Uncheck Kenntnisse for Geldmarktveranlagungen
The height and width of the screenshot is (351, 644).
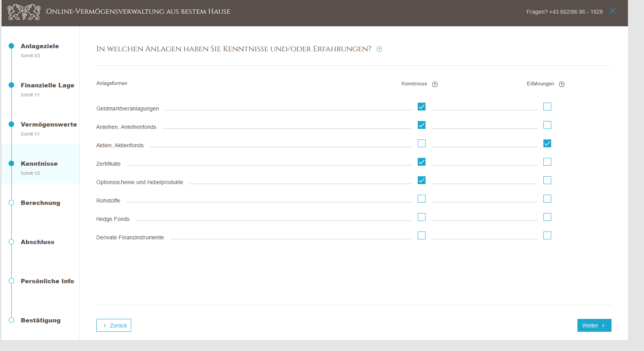coord(421,107)
